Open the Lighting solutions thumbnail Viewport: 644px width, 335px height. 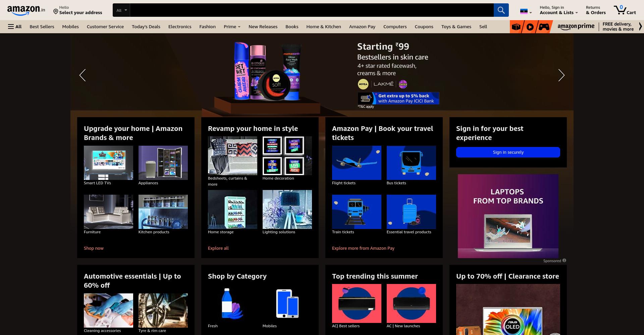tap(287, 209)
